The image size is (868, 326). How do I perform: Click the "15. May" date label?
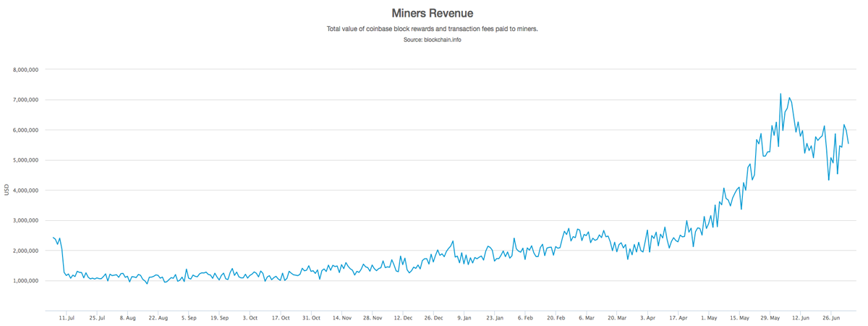click(740, 317)
